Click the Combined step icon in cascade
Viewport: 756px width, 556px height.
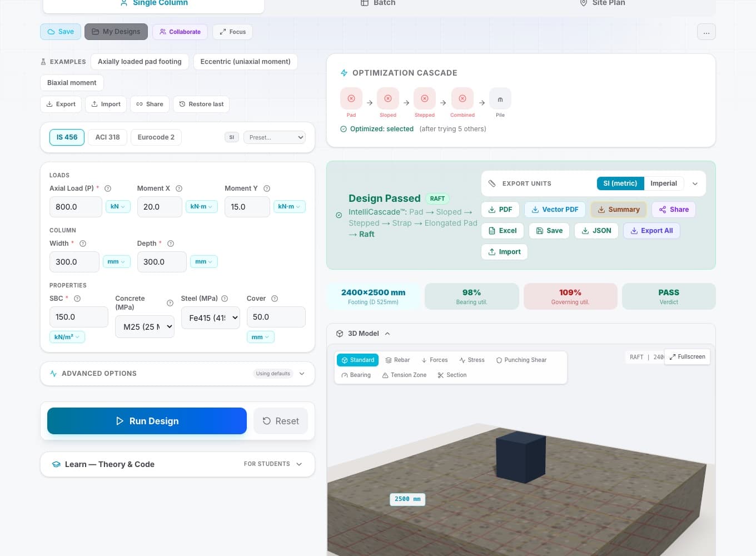point(462,98)
